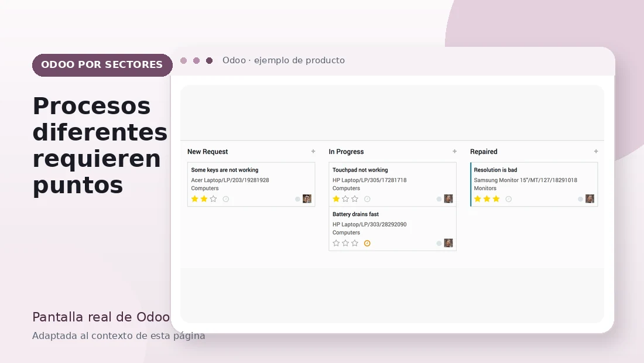This screenshot has height=363, width=644.
Task: Add a card in Repaired column
Action: click(x=596, y=152)
